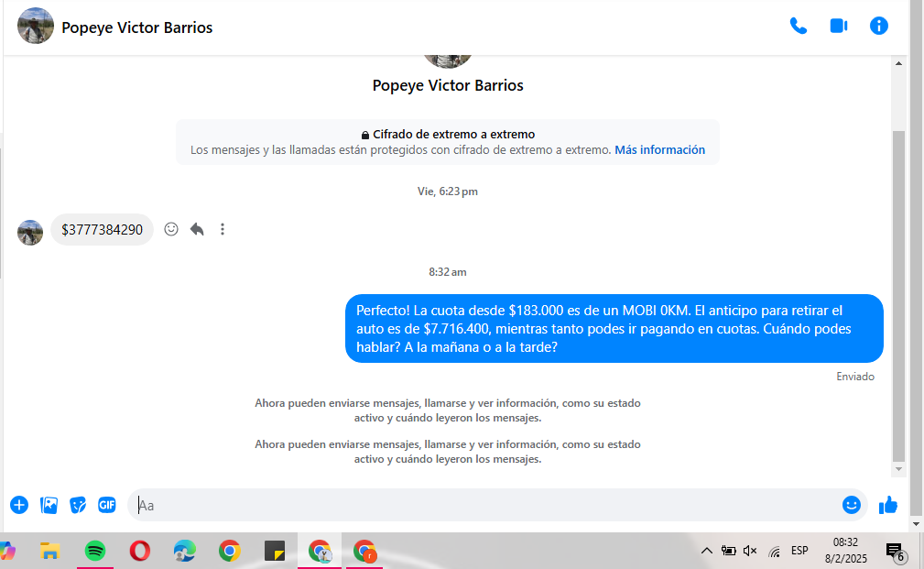Viewport: 924px width, 569px height.
Task: Open battery status in system tray
Action: (728, 551)
